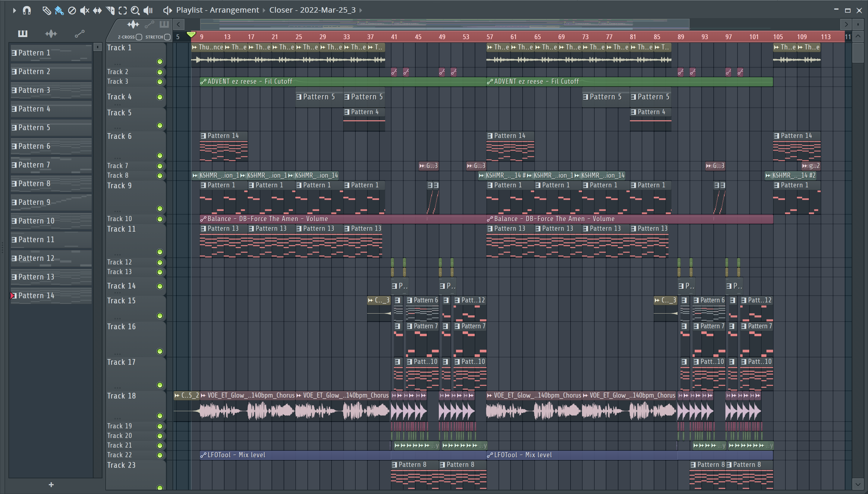Select Pattern 14 in picker list
The height and width of the screenshot is (494, 868).
tap(51, 295)
